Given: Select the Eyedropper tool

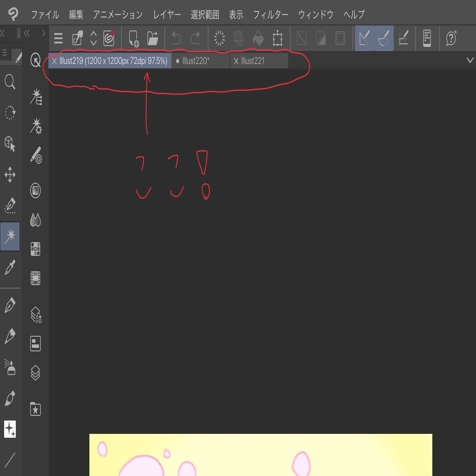Looking at the screenshot, I should coord(10,267).
